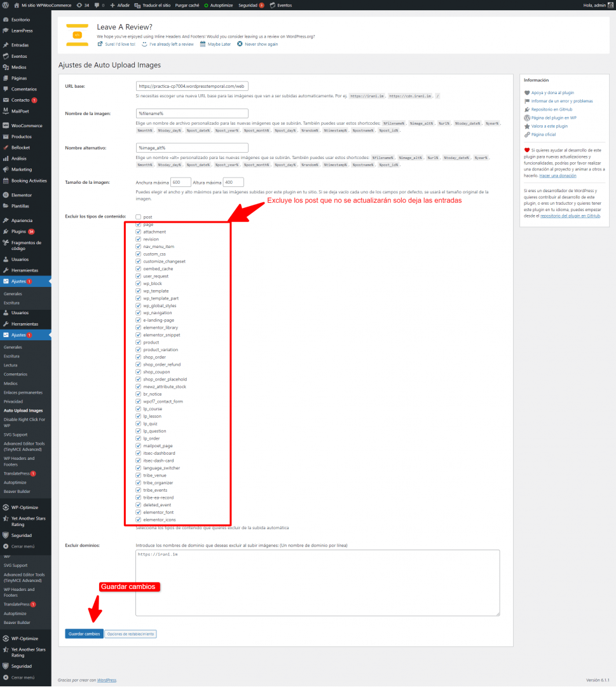Open the Booking Activities calendar icon
The image size is (616, 687).
[x=6, y=181]
